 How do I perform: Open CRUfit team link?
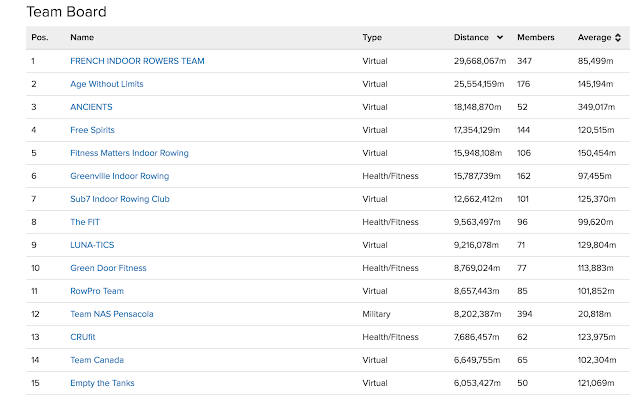[x=82, y=337]
